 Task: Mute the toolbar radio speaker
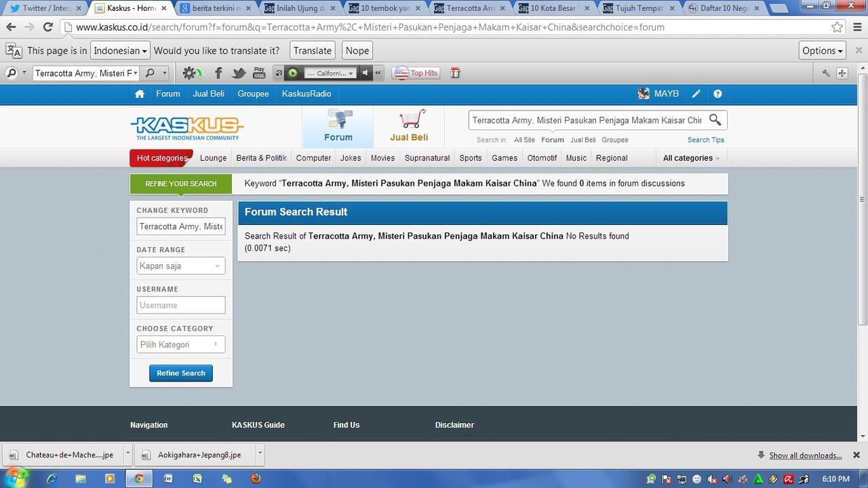pyautogui.click(x=365, y=73)
